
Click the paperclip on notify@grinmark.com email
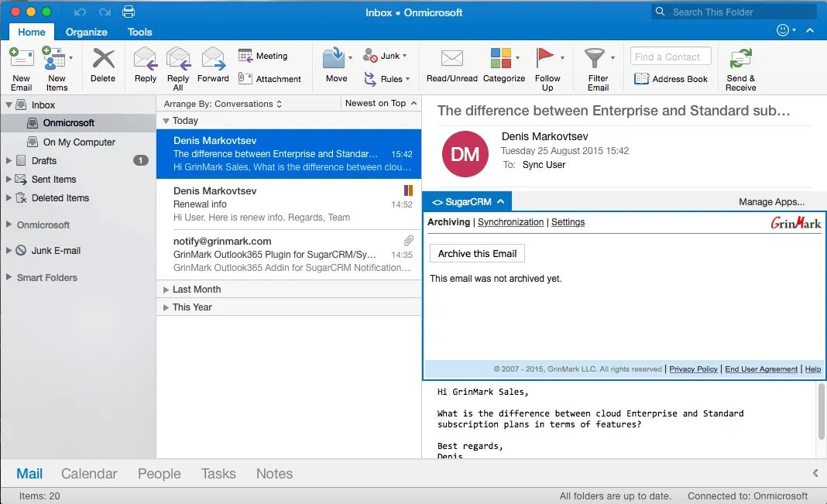408,241
